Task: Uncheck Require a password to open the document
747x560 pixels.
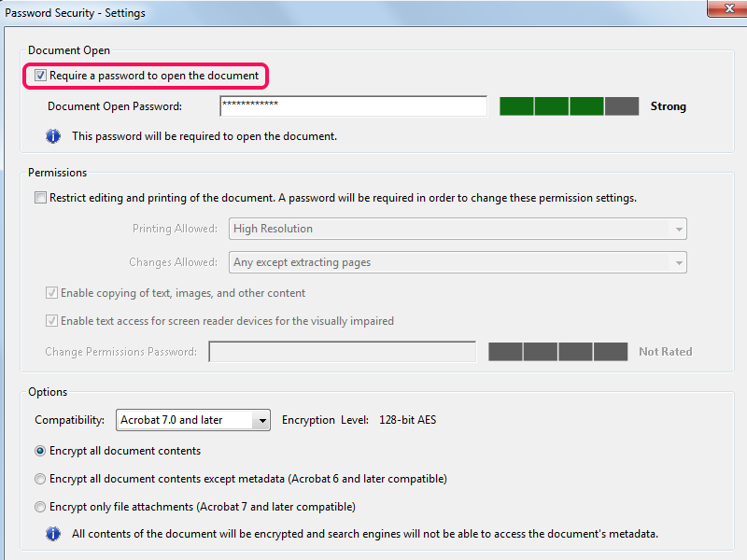Action: (x=40, y=76)
